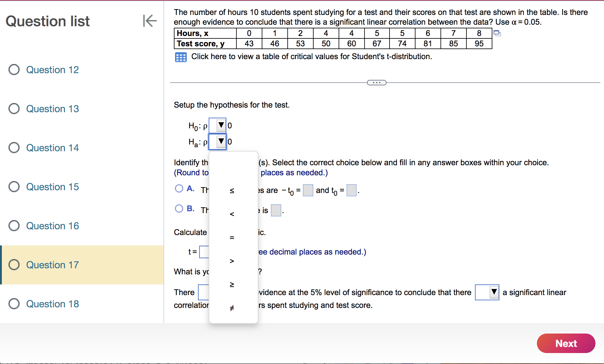Viewport: 604px width, 364px height.
Task: Open Question 15
Action: tap(52, 187)
